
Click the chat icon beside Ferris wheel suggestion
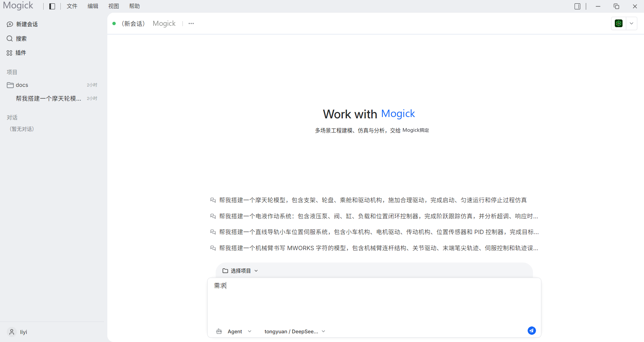(x=213, y=200)
